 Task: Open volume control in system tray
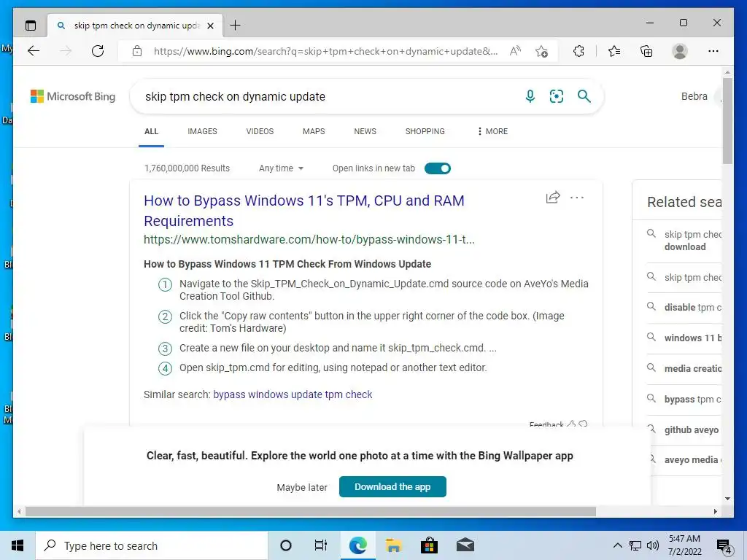click(x=653, y=545)
